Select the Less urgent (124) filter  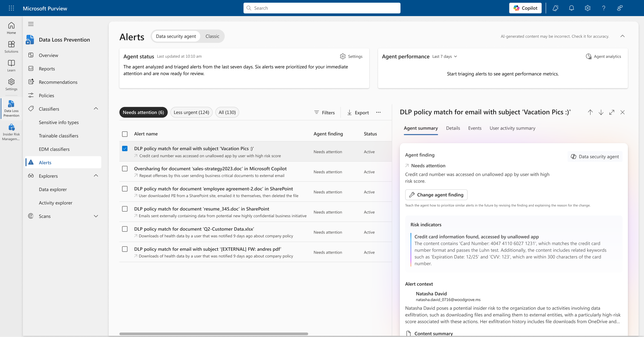tap(191, 112)
